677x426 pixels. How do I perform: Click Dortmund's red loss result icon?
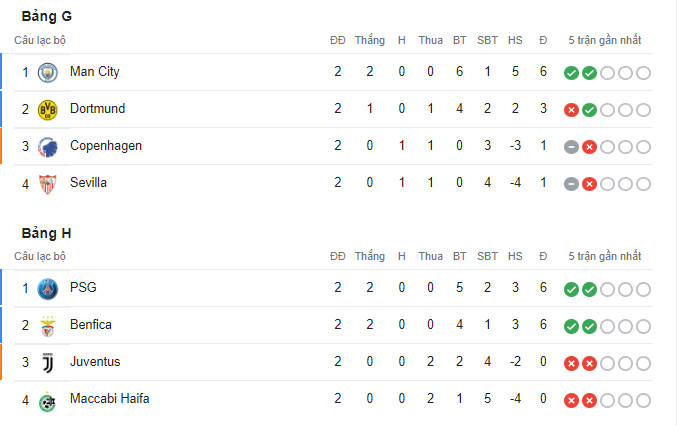(x=571, y=110)
